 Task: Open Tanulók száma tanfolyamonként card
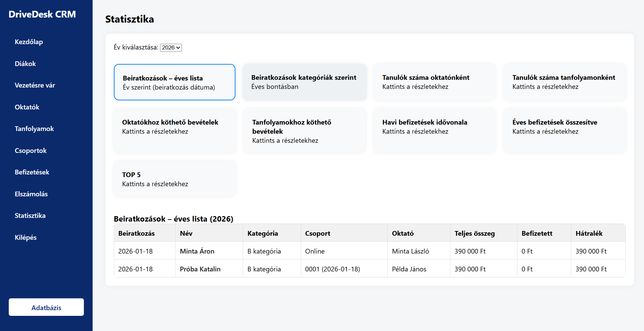click(565, 82)
